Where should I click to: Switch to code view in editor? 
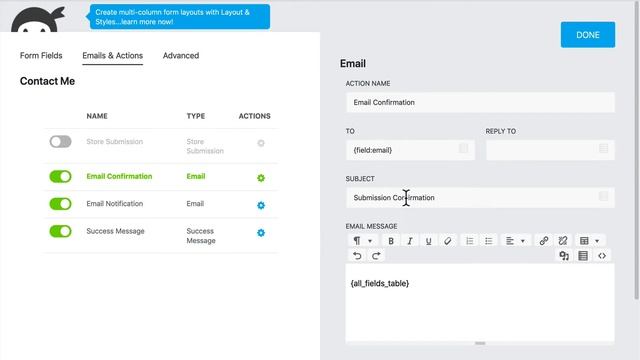coord(602,256)
